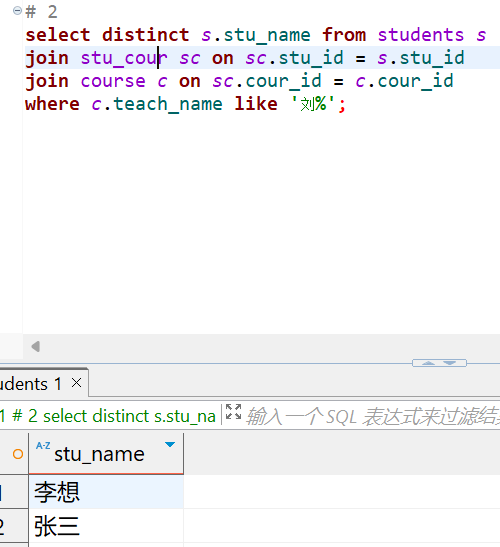Click the 'teach_name' column in the where clause

pos(168,104)
